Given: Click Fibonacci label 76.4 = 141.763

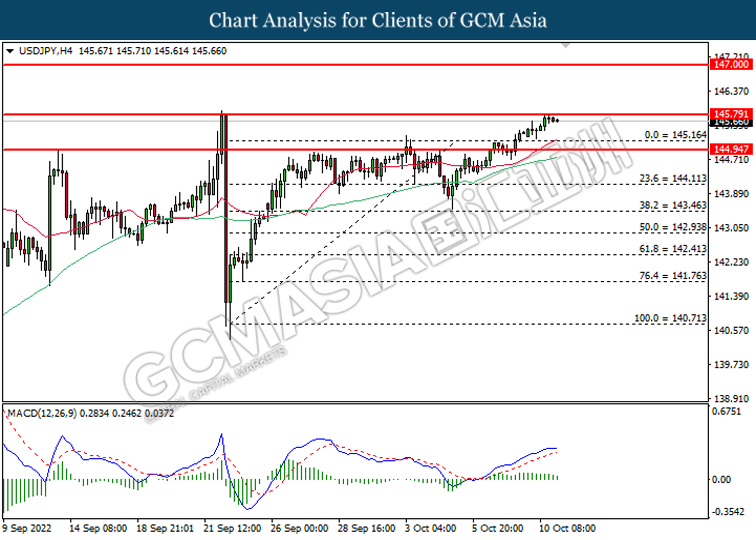Looking at the screenshot, I should tap(673, 276).
